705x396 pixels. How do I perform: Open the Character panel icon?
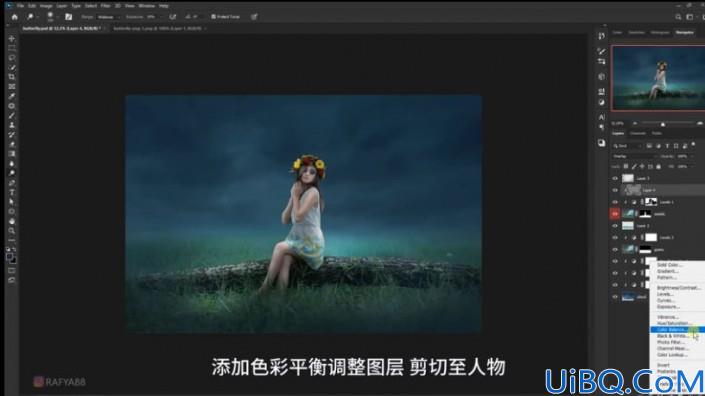tap(602, 117)
